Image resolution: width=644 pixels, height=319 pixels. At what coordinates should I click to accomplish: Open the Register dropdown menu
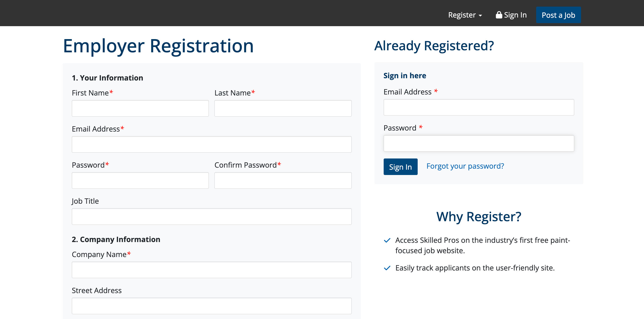point(465,15)
